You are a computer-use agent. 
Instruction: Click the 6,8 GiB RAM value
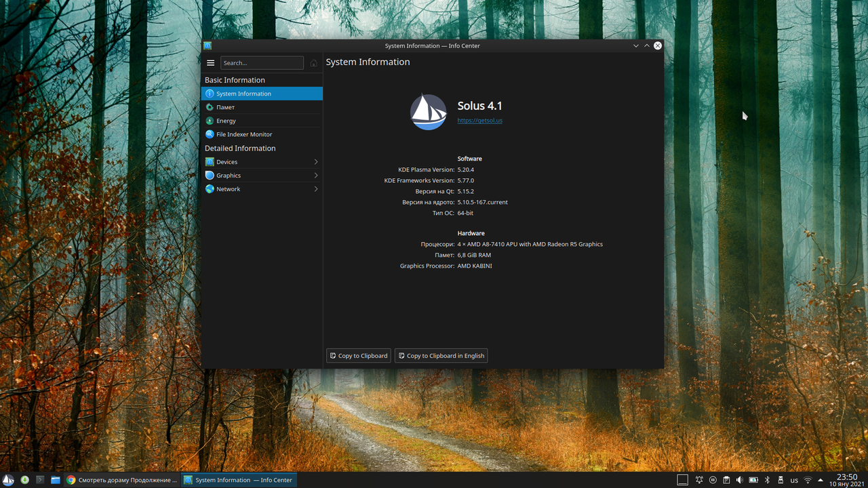pos(474,255)
